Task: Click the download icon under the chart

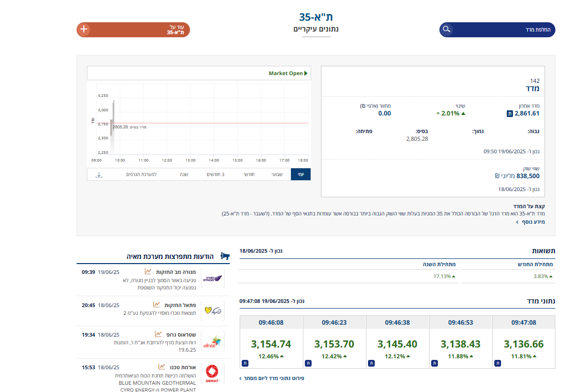Action: (x=99, y=175)
